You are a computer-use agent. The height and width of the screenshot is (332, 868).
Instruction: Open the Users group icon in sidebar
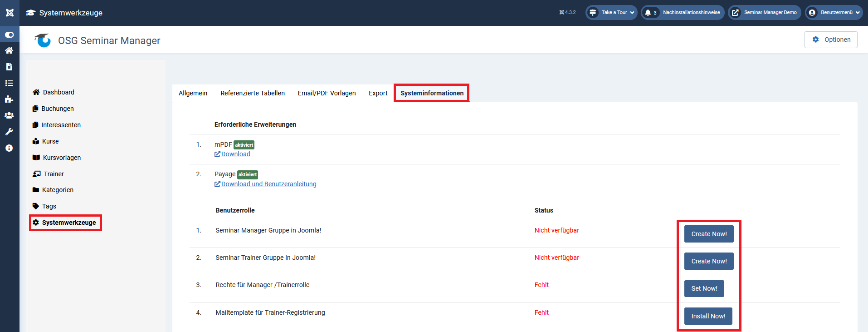coord(9,116)
